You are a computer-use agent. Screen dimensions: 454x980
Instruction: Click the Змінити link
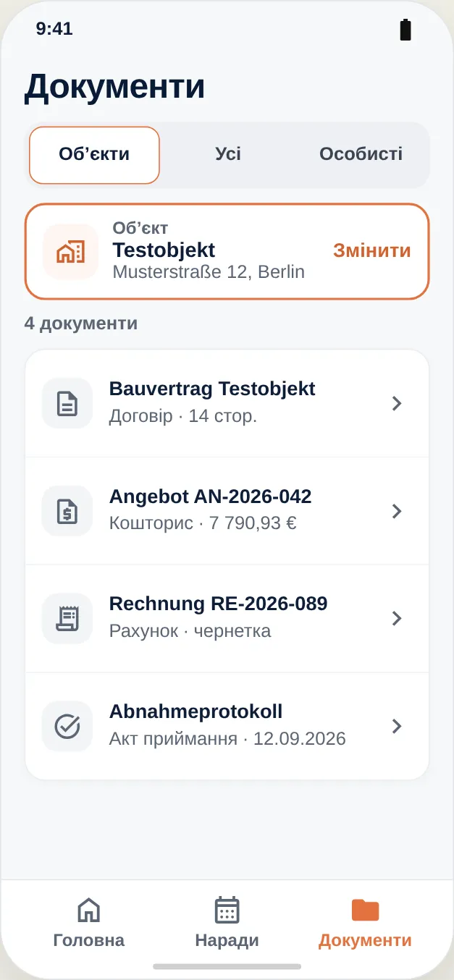(x=372, y=250)
